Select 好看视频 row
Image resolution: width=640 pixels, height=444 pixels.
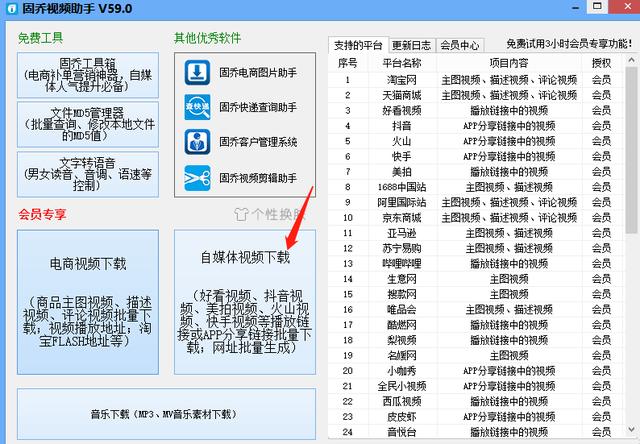point(476,110)
